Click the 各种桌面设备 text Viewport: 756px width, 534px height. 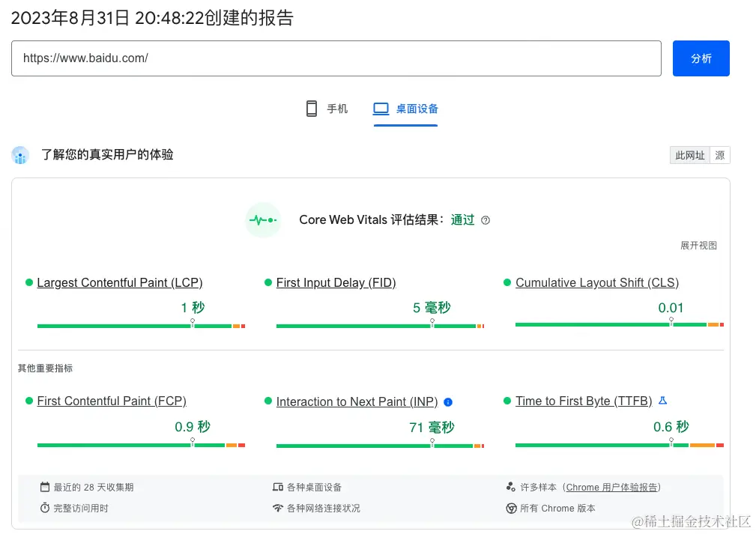point(315,488)
